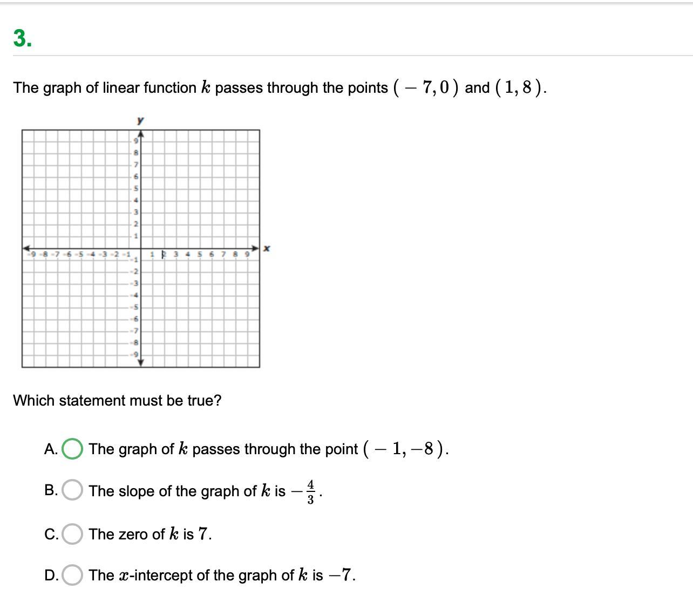Click the downward arrowhead at bottom of y-axis

140,362
